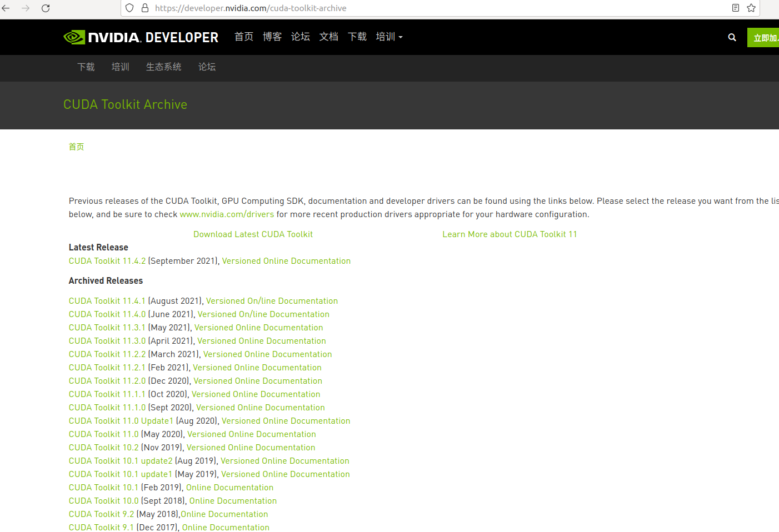Viewport: 779px width, 532px height.
Task: Open CUDA Toolkit 10.0 link
Action: click(104, 501)
